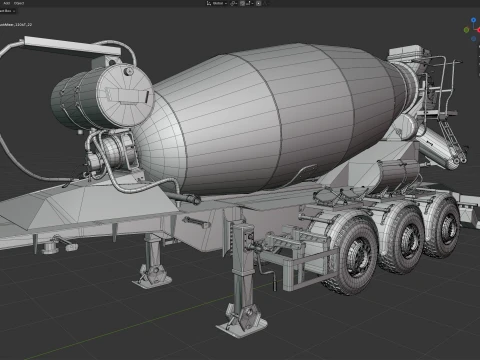Click the red X axis on navigation gizmo
This screenshot has height=360, width=480.
coord(478,30)
